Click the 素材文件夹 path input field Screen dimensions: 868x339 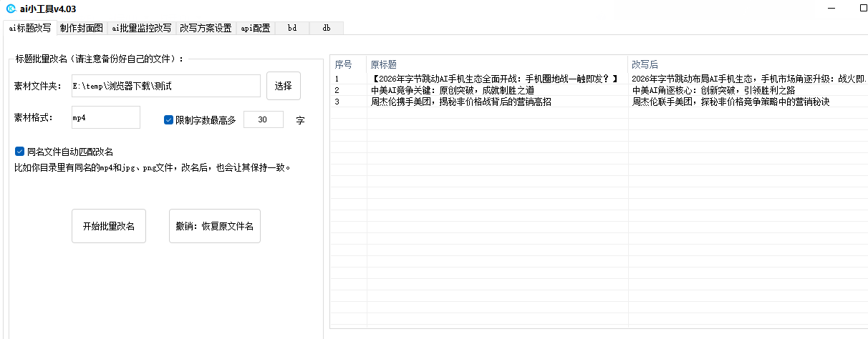click(x=165, y=86)
